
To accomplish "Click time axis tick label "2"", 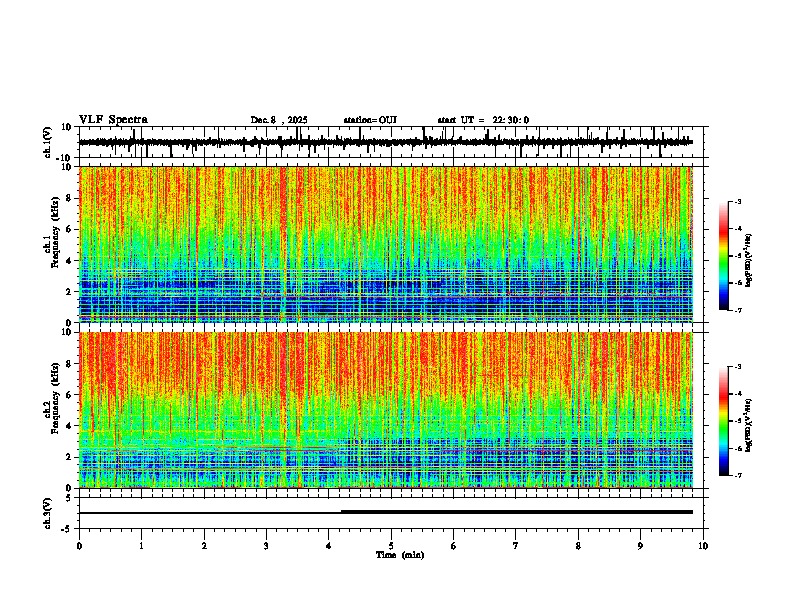I will 204,546.
